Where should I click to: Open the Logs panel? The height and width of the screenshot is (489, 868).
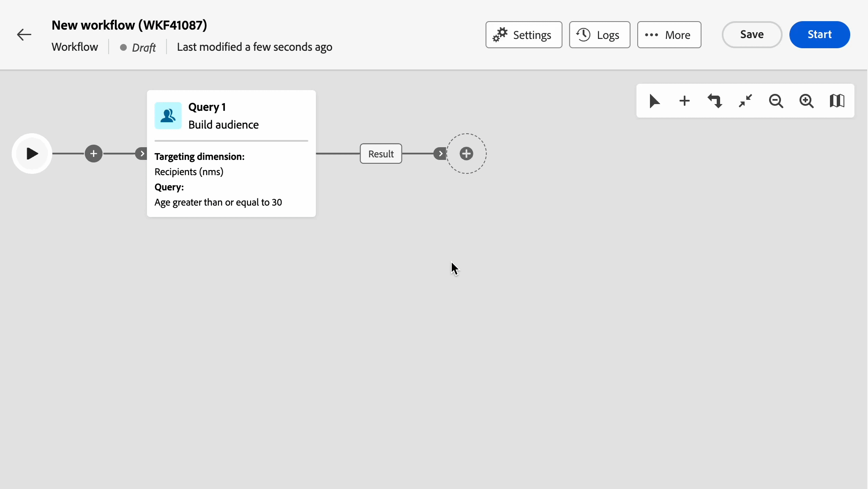point(599,35)
